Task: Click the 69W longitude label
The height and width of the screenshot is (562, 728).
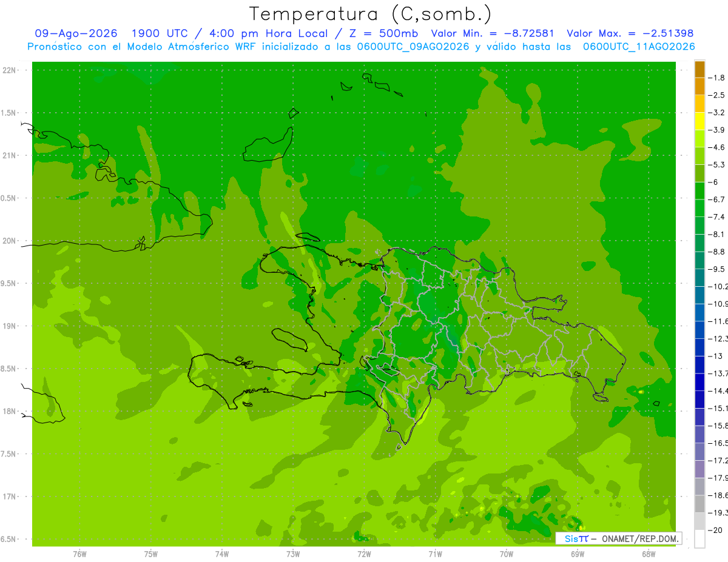Action: coord(578,554)
